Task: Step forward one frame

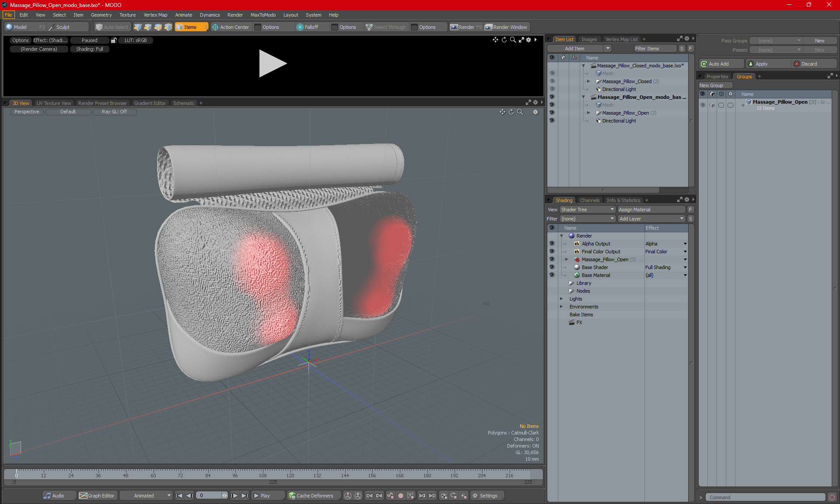Action: [234, 496]
